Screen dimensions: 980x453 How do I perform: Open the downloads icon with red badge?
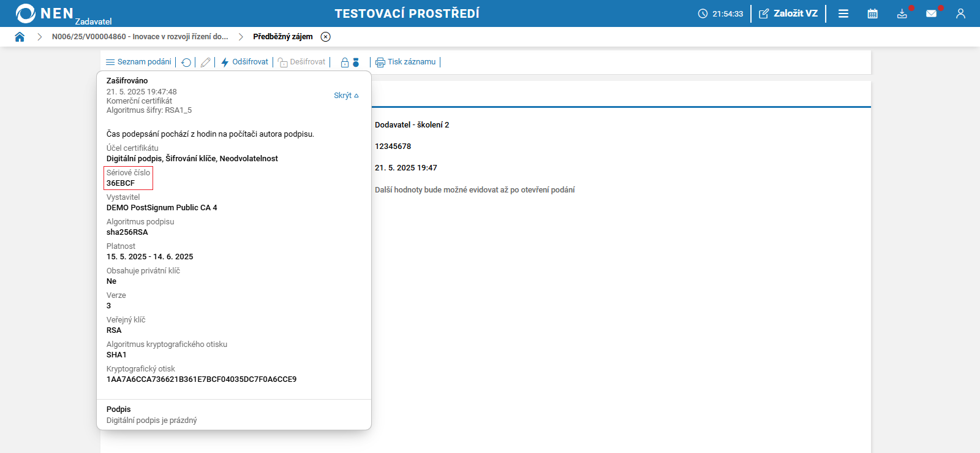coord(902,13)
